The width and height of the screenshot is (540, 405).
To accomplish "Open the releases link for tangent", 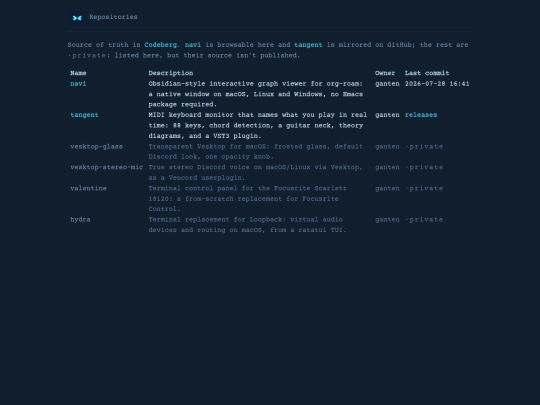I will (x=421, y=115).
